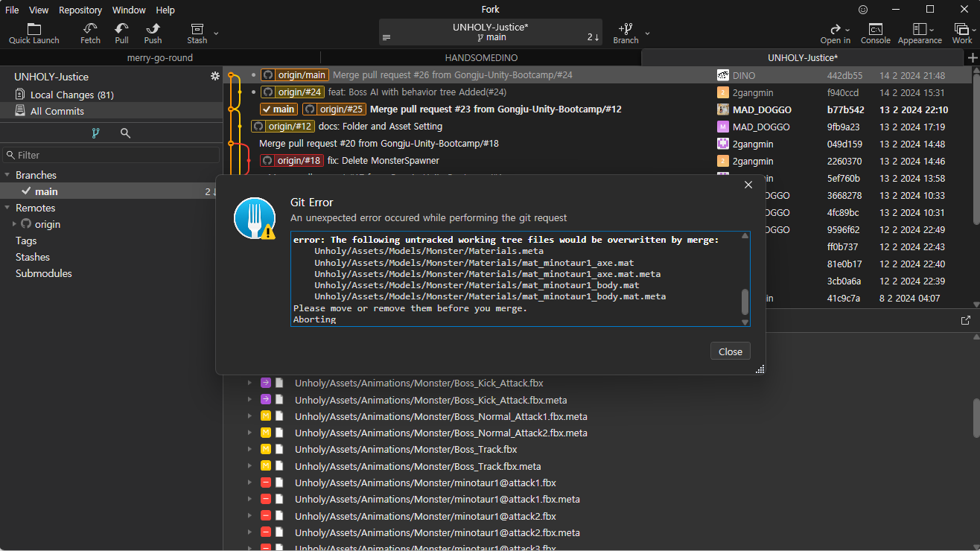Expand the origin remote
This screenshot has height=551, width=980.
(14, 224)
